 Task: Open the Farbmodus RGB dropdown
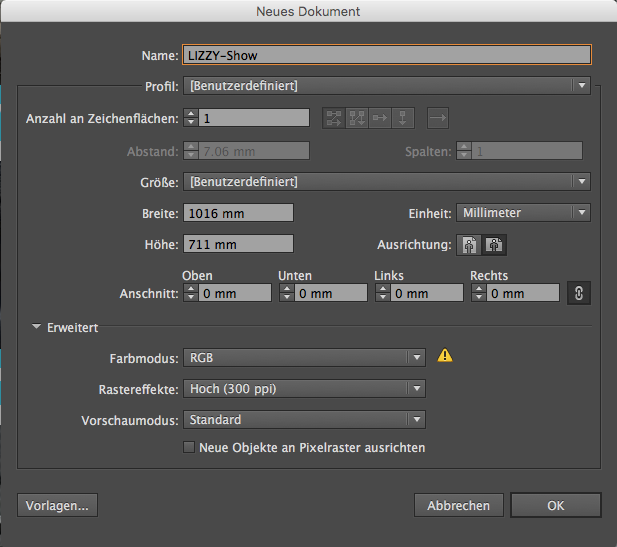pos(305,358)
